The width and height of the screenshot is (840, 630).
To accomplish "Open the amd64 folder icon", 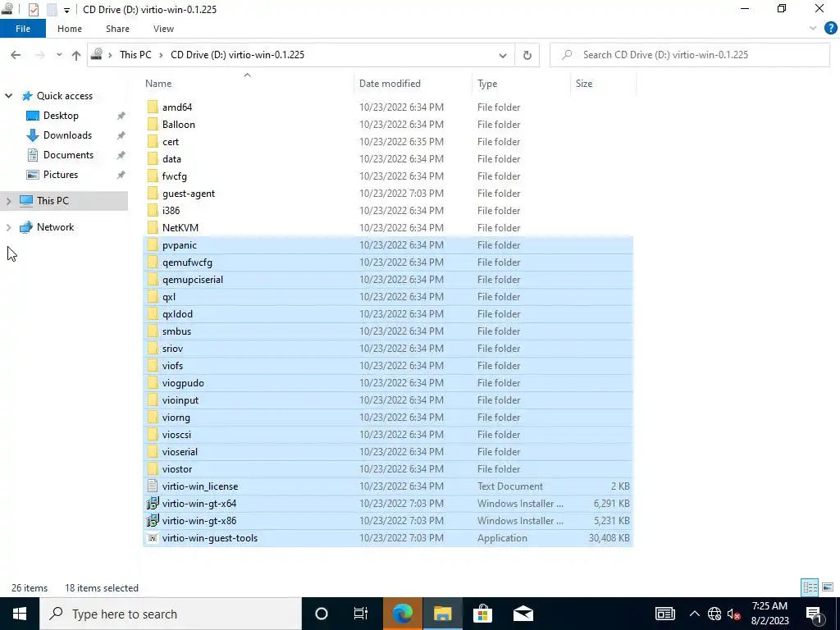I will (153, 107).
